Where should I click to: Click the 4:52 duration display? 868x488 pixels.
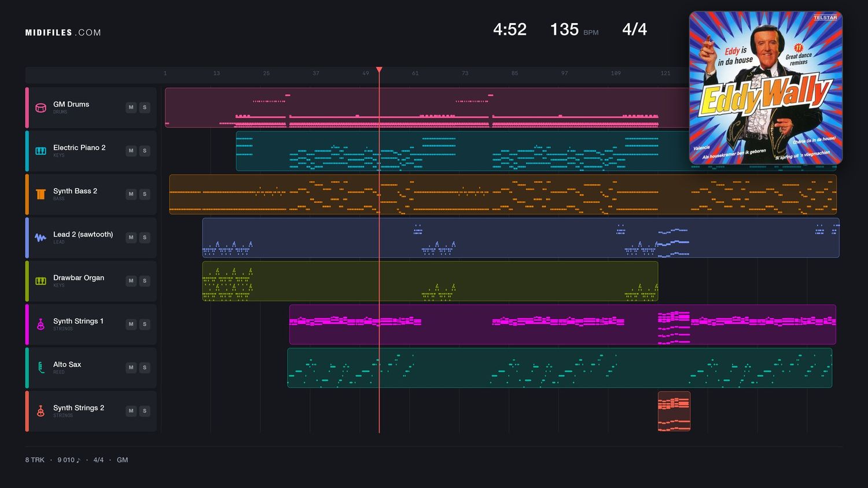pyautogui.click(x=510, y=29)
